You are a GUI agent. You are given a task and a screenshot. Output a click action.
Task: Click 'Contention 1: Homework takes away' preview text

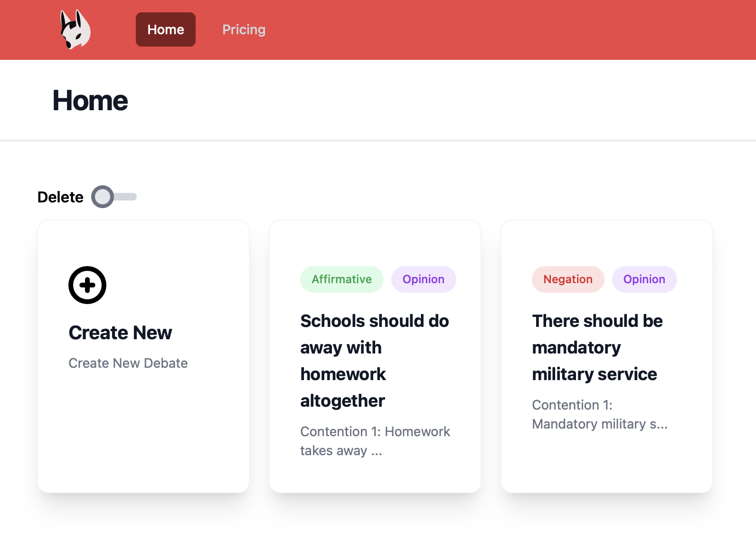point(375,441)
